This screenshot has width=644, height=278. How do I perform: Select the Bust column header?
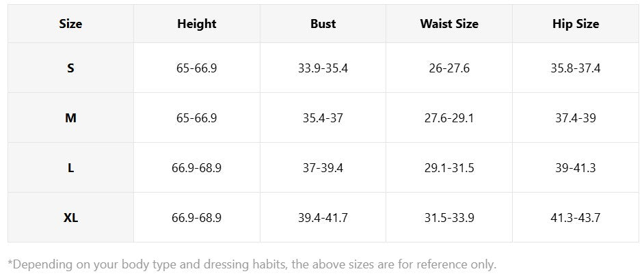323,24
